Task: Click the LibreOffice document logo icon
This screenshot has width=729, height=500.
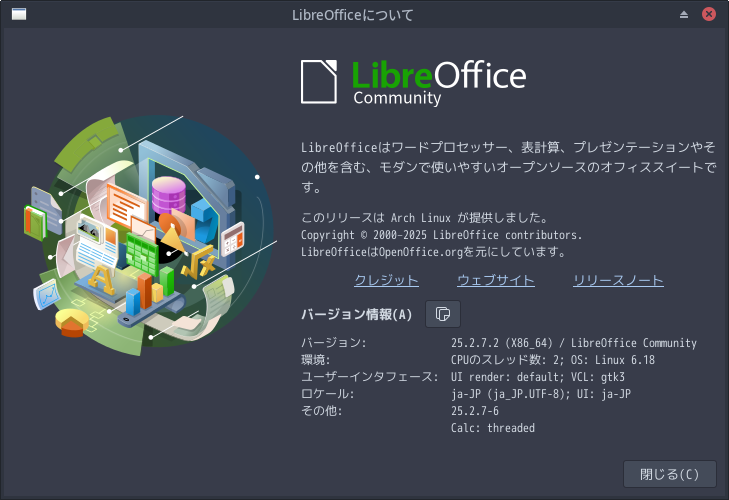Action: [319, 81]
